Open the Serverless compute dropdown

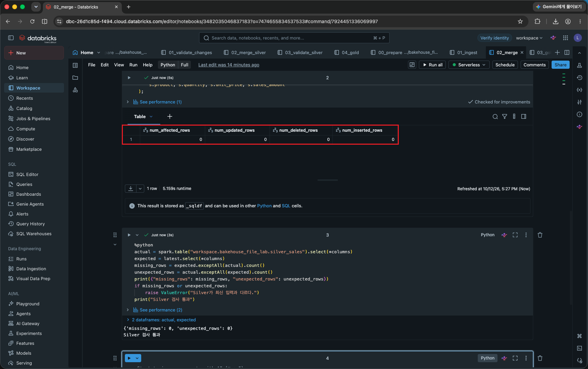(469, 65)
